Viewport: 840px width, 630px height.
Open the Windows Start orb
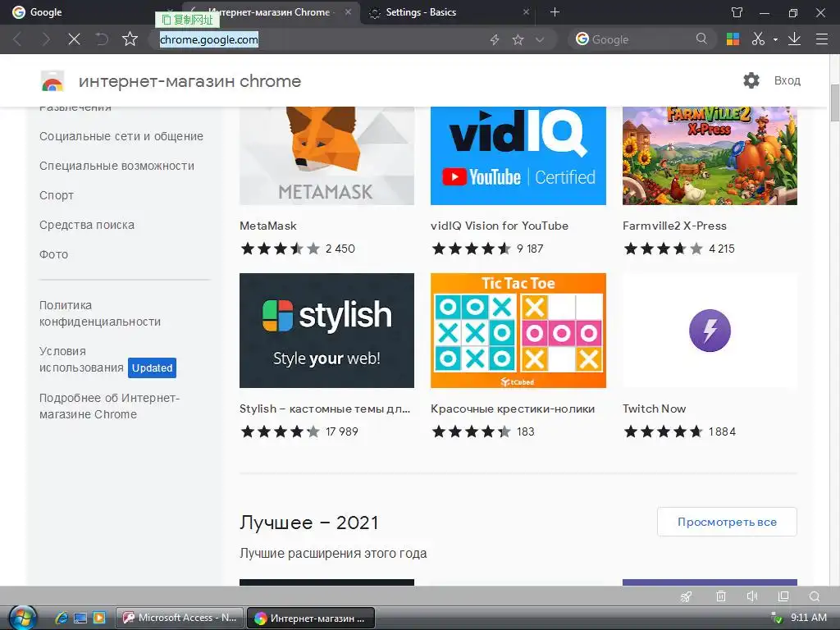pyautogui.click(x=21, y=618)
